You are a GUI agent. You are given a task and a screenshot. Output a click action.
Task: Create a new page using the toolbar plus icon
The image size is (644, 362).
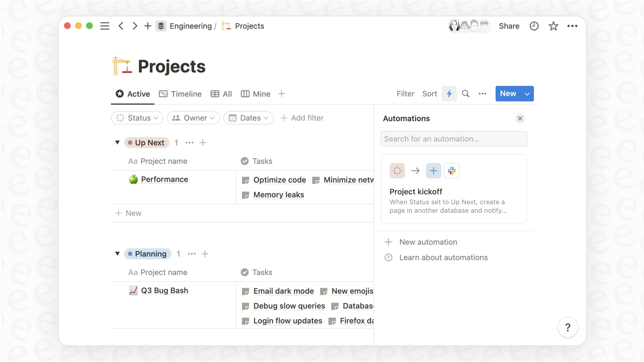click(x=148, y=26)
